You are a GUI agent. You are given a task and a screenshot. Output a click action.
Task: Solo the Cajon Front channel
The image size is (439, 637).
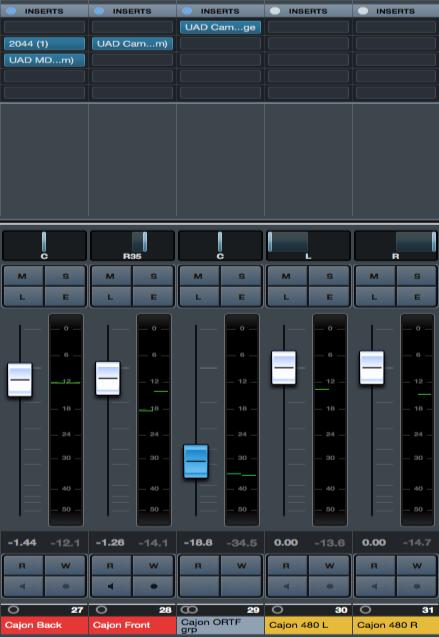153,276
